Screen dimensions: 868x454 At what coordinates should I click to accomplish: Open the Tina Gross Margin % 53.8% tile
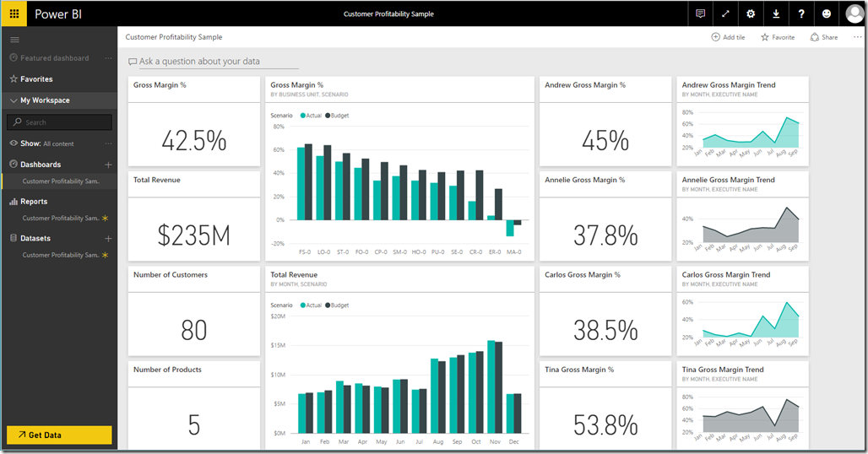605,405
